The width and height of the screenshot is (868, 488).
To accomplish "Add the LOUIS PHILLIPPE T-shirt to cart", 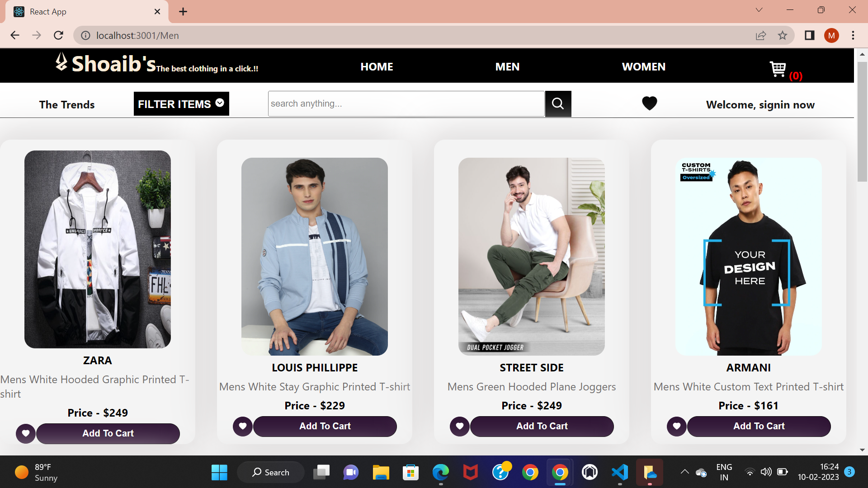I will [325, 426].
